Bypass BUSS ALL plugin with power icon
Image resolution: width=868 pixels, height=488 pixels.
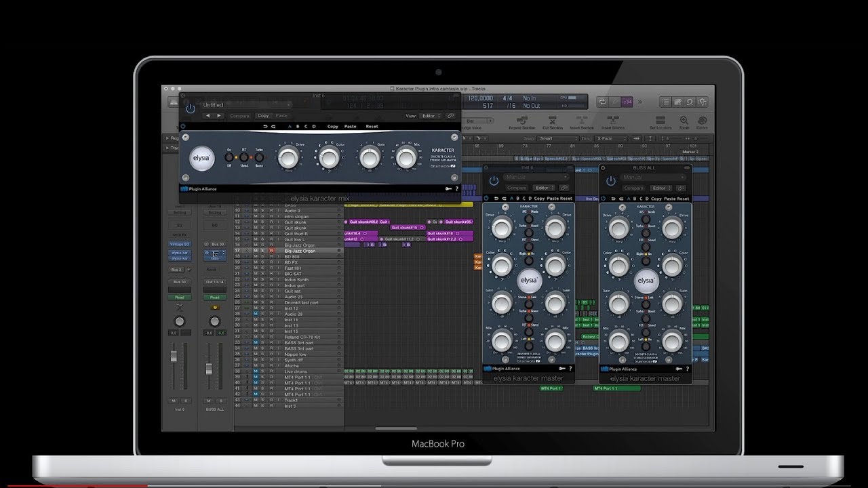[x=610, y=180]
